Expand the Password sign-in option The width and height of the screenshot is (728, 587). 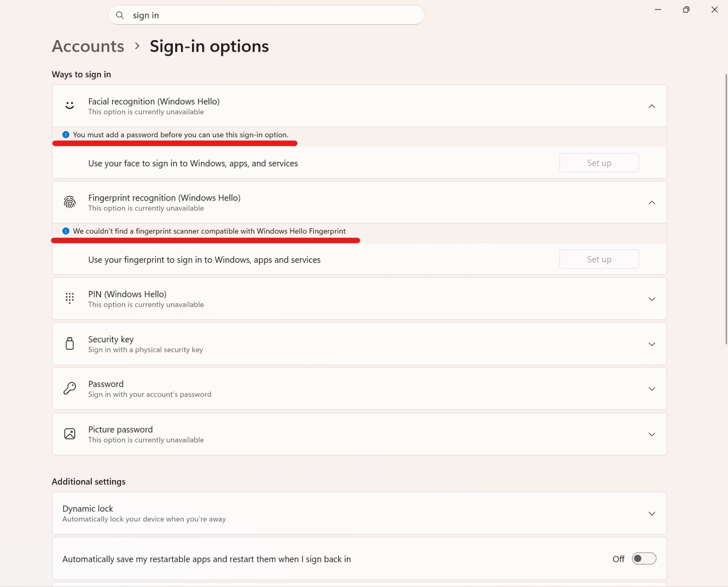click(x=652, y=389)
